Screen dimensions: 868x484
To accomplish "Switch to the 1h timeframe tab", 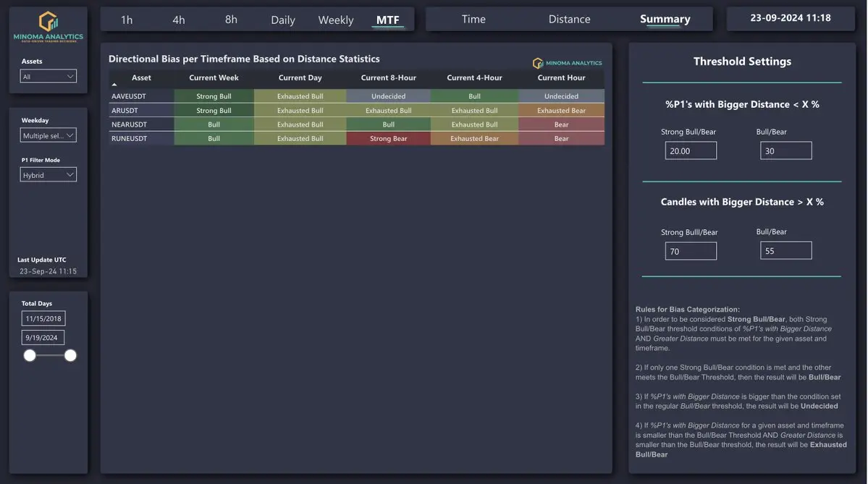I will [x=127, y=20].
